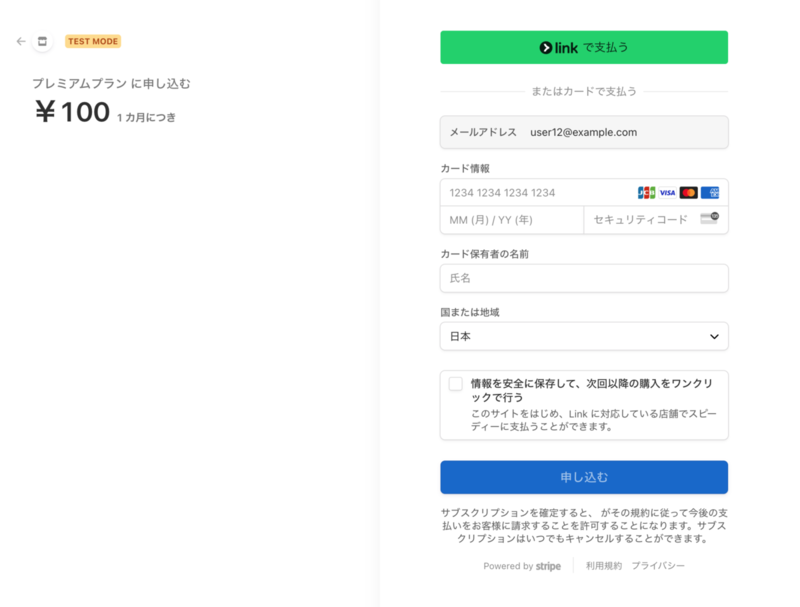Screen dimensions: 800x607
Task: Click the CVC card hint icon
Action: coord(710,218)
